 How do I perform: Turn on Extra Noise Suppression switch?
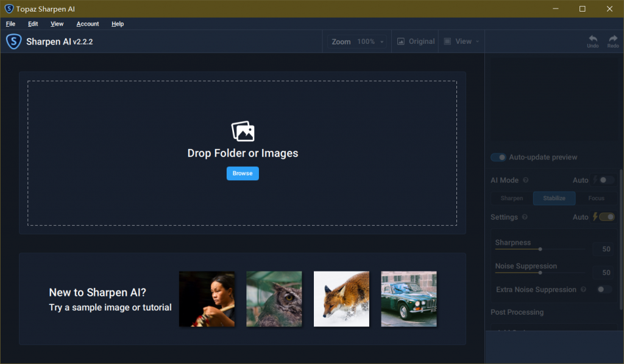coord(604,290)
